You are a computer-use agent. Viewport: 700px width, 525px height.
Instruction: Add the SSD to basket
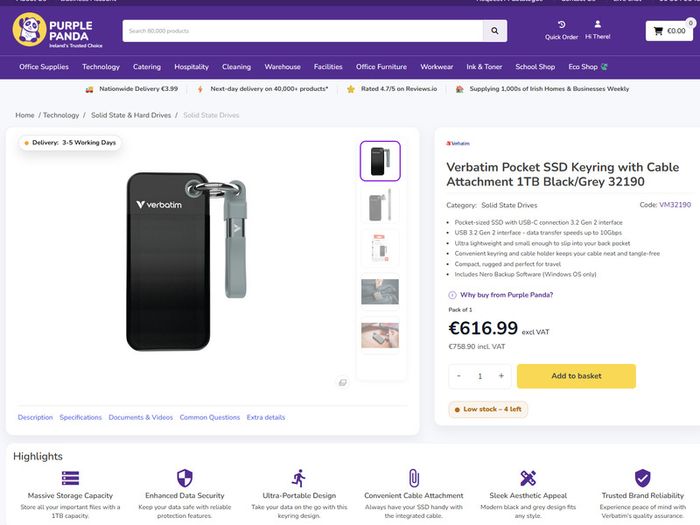576,376
